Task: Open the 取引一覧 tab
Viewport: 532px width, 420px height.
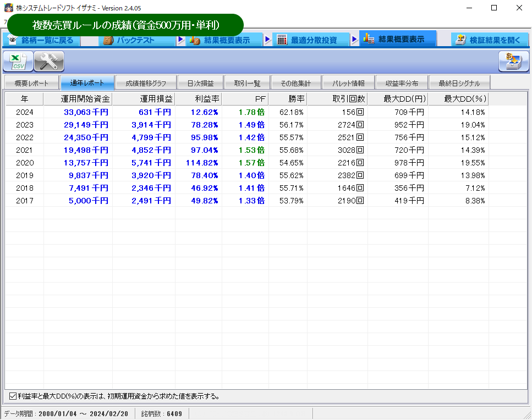Action: coord(247,84)
